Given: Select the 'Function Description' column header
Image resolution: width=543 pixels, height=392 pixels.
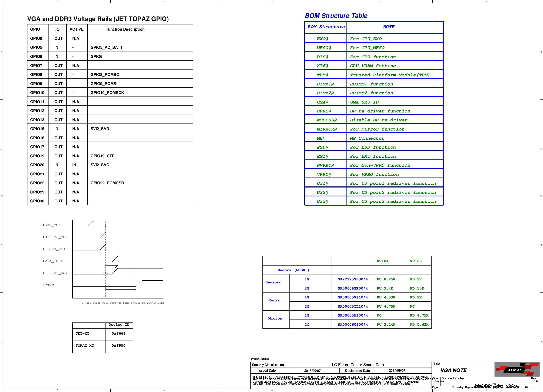Looking at the screenshot, I should point(125,29).
